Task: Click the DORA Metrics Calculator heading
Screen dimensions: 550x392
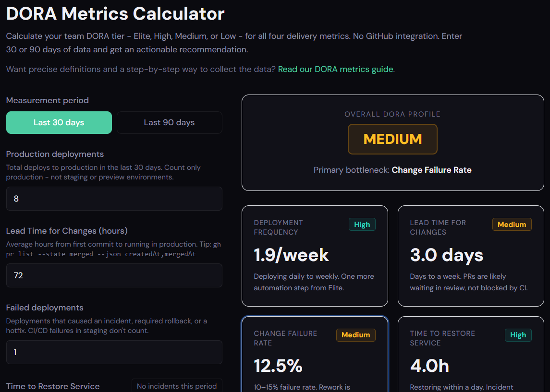Action: 115,13
